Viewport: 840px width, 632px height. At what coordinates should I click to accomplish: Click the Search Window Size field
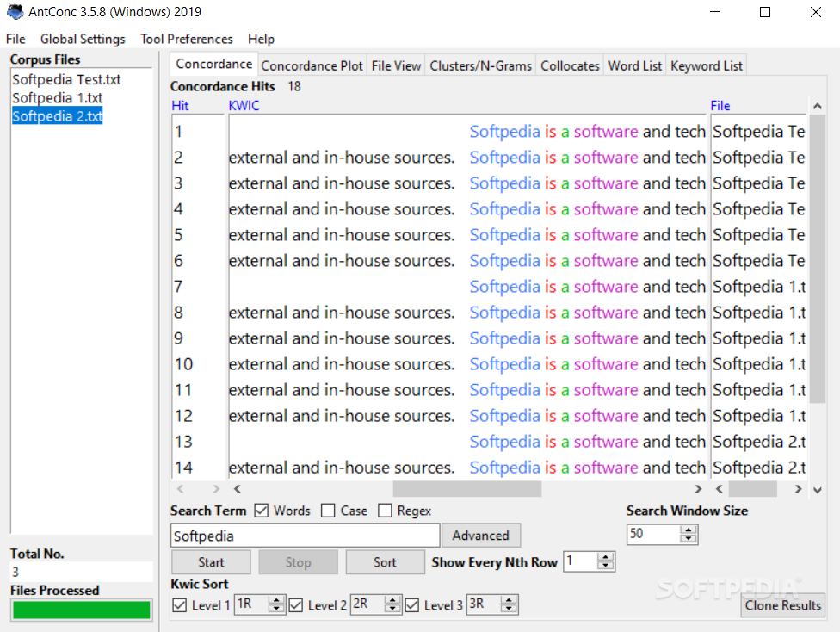pos(654,534)
